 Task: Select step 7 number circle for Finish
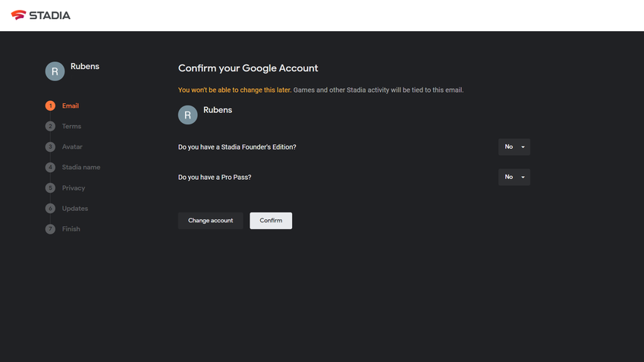click(x=50, y=229)
